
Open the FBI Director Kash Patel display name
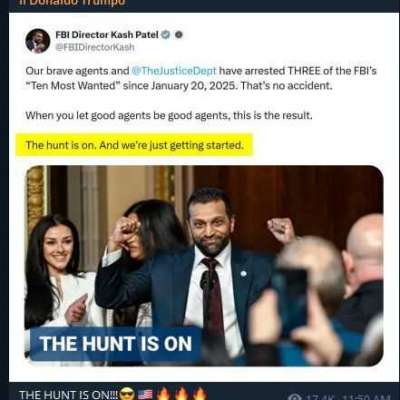(107, 35)
